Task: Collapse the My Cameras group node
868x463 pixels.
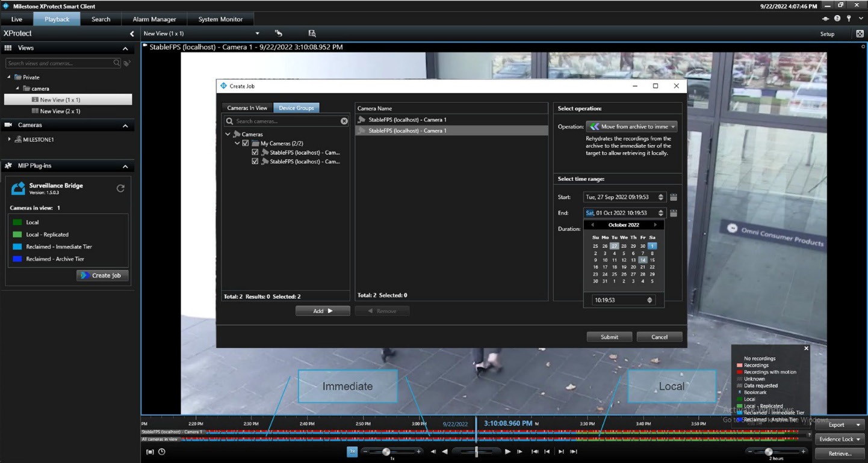Action: click(237, 144)
